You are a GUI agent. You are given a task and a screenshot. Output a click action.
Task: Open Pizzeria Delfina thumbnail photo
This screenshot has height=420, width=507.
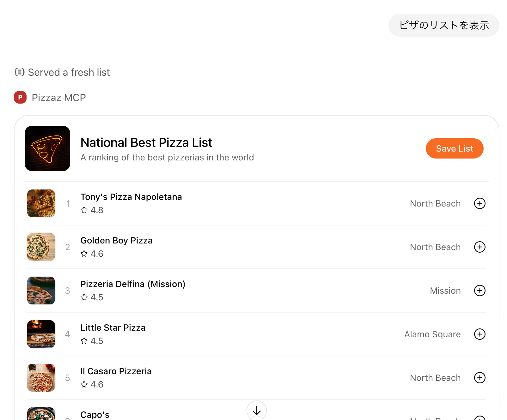[x=41, y=291]
